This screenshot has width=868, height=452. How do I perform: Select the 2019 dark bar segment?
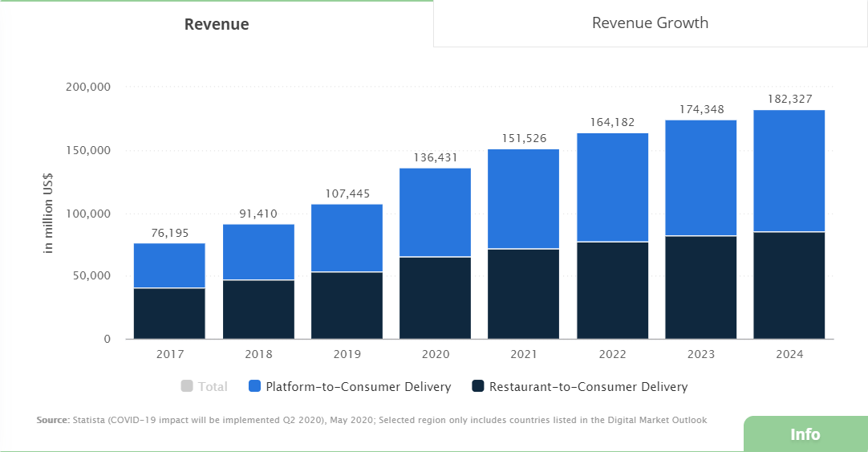(347, 305)
